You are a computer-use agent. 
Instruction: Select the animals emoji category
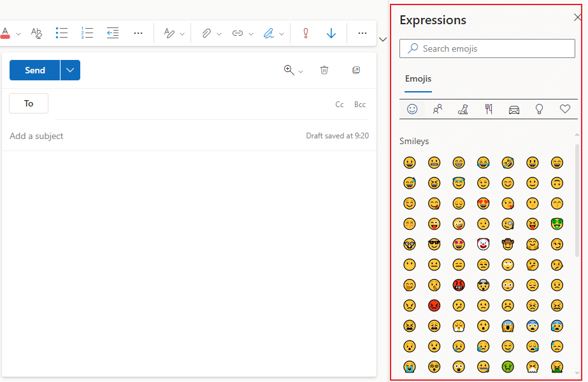pyautogui.click(x=463, y=109)
